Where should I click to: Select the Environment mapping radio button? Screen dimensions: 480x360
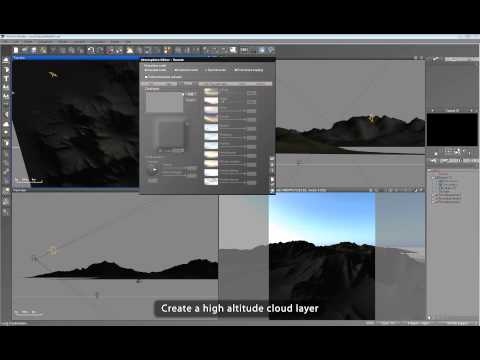coord(249,70)
